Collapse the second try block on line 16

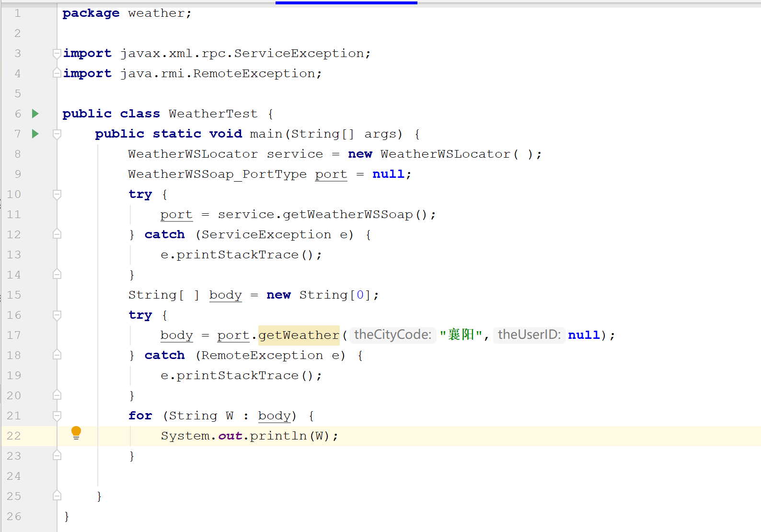pos(57,315)
